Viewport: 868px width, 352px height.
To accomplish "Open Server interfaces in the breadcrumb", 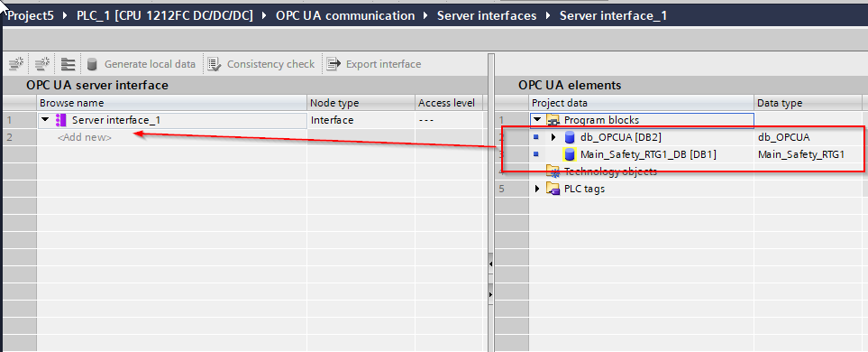I will click(487, 15).
